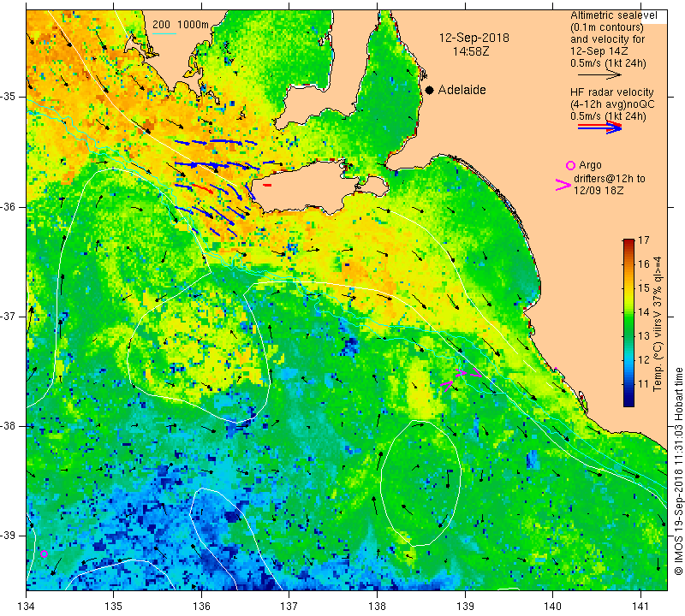This screenshot has width=685, height=616.
Task: Click the Adelaide city dot marker
Action: pos(430,90)
